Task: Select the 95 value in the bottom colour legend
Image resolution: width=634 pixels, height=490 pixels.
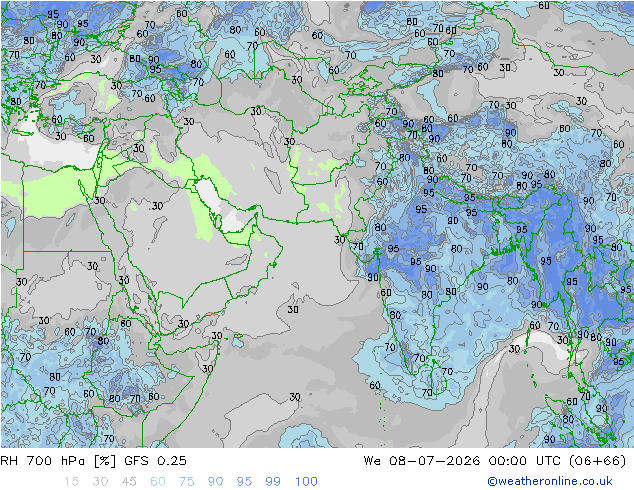Action: (x=244, y=482)
